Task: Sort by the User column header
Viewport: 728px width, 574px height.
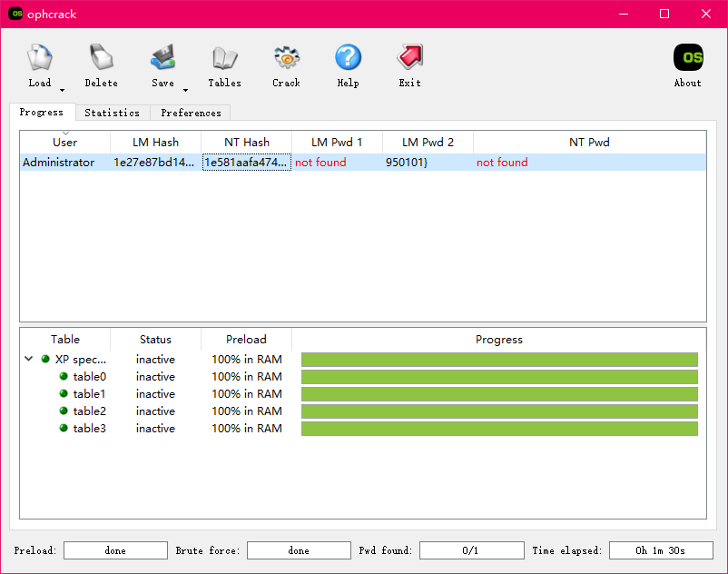Action: (64, 143)
